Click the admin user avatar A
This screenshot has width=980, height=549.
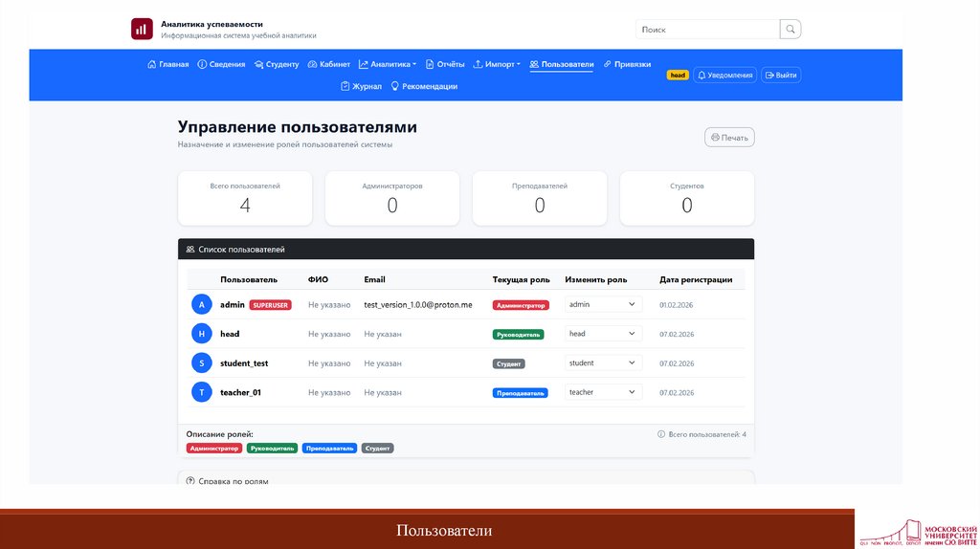201,305
